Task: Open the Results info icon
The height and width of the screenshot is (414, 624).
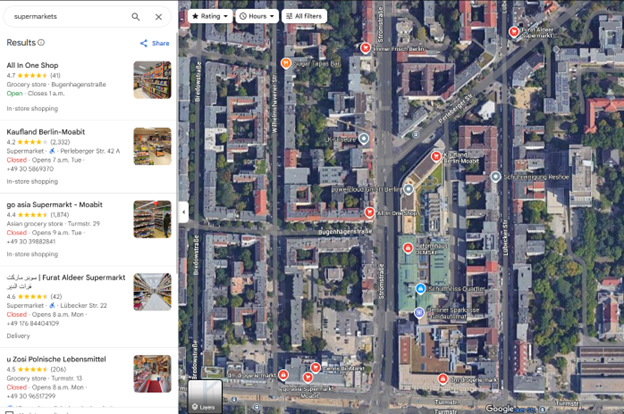Action: [41, 43]
